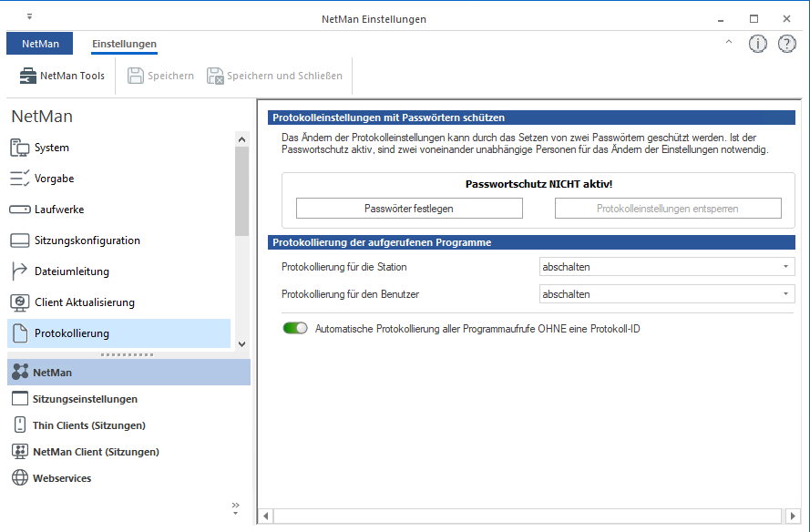Select the Dateiumleitung settings entry

[x=70, y=271]
